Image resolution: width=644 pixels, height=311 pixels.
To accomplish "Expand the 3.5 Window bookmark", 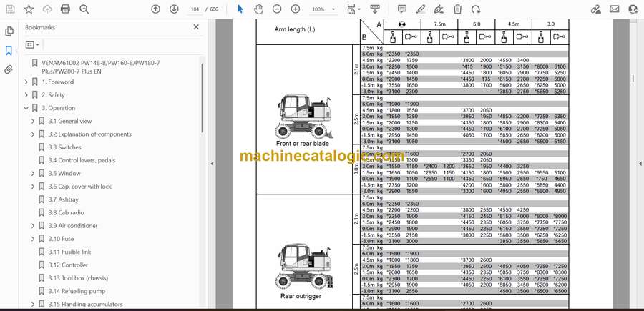I will [33, 174].
